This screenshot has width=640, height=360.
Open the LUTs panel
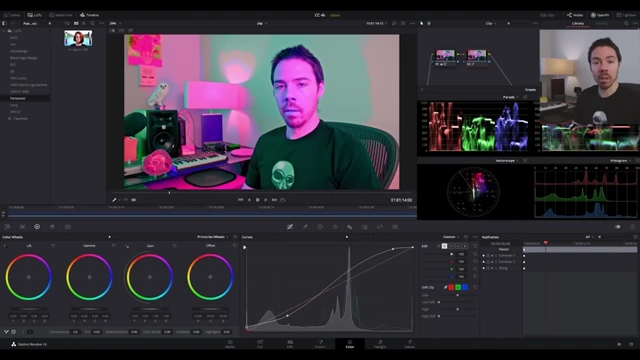click(35, 15)
